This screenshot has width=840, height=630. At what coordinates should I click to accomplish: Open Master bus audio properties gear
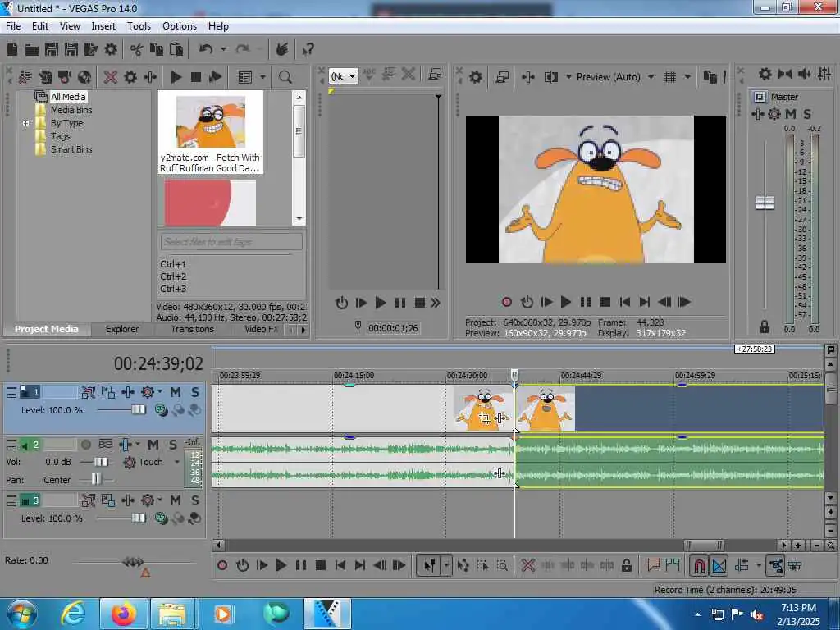point(765,74)
